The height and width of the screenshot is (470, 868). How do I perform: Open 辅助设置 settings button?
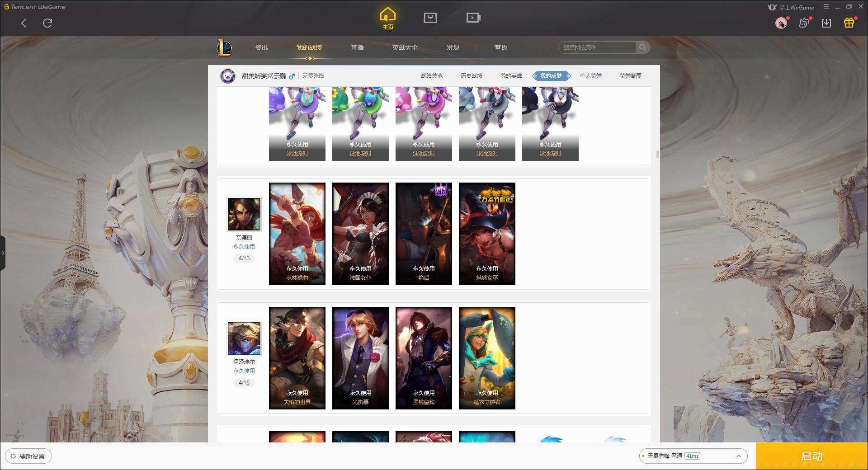(x=28, y=456)
